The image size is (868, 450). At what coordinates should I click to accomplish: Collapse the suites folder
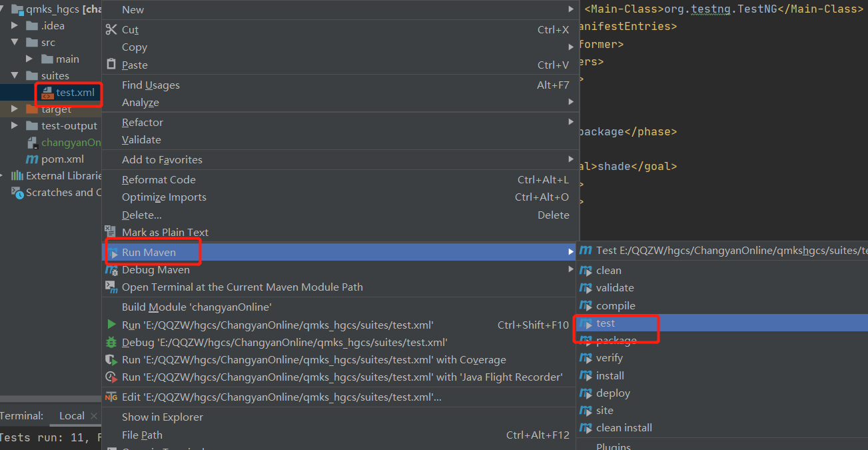pyautogui.click(x=15, y=75)
